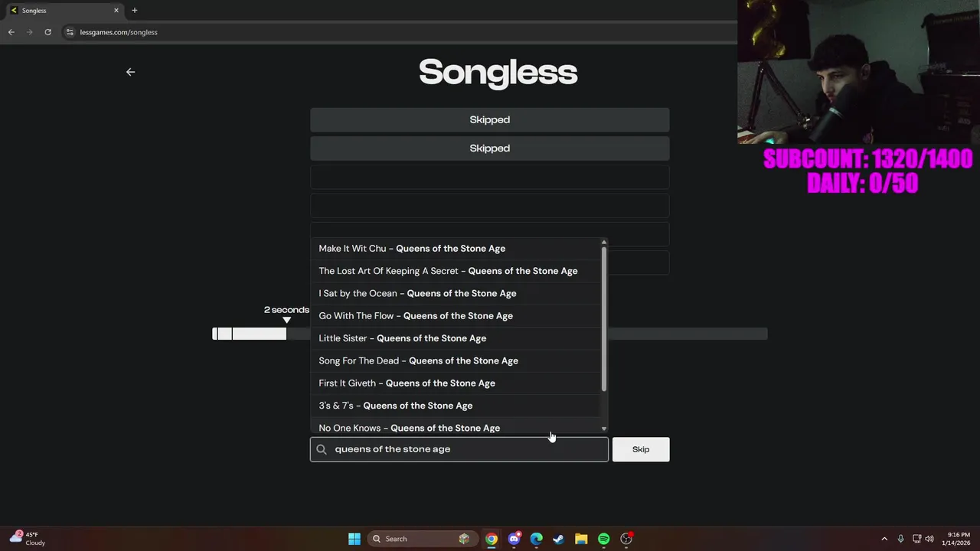980x551 pixels.
Task: Choose Little Sister from the list
Action: click(x=456, y=338)
